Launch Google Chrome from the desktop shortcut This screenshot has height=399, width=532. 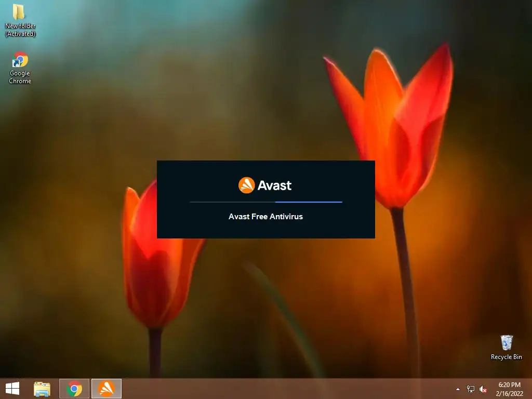(20, 68)
